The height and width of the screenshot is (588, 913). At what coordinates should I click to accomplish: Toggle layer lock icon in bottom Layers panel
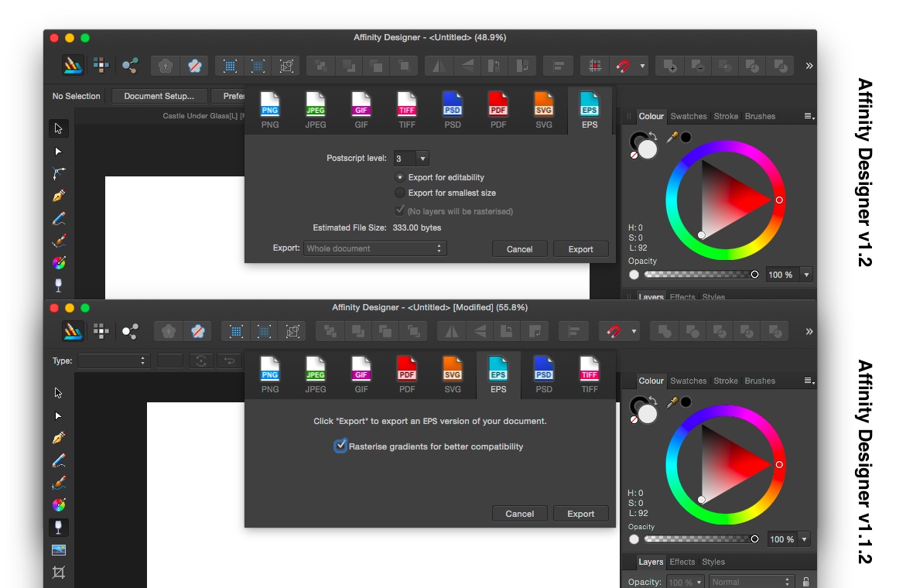[806, 582]
